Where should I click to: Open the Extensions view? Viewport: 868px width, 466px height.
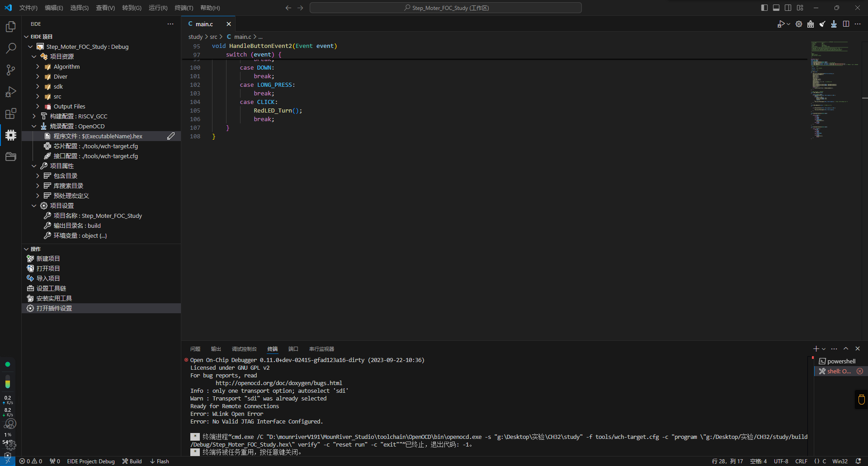pyautogui.click(x=11, y=113)
